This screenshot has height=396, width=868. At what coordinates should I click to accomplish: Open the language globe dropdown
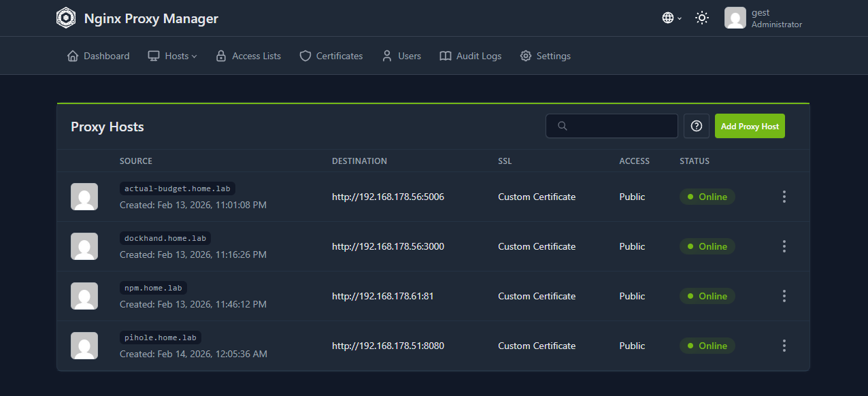click(671, 18)
